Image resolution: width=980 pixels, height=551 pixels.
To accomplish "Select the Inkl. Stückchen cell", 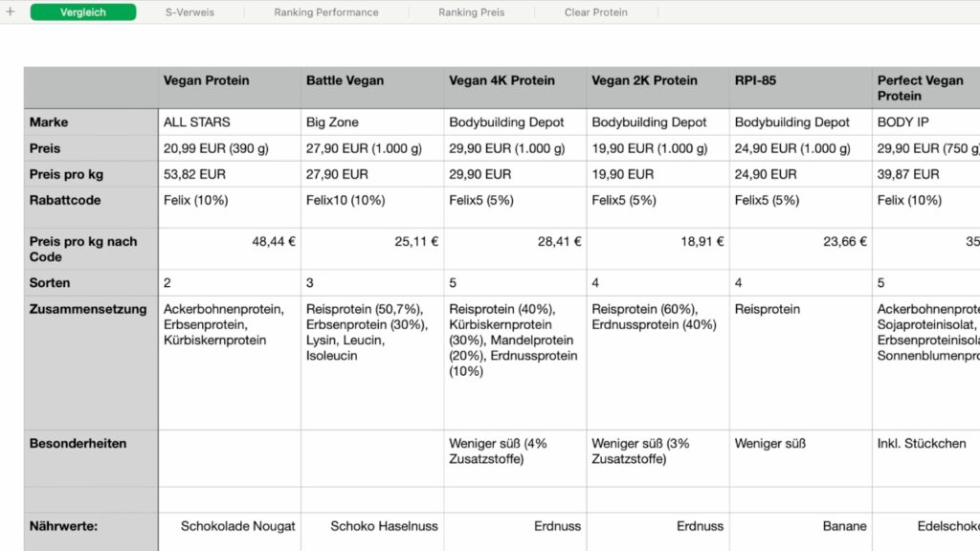I will tap(926, 458).
